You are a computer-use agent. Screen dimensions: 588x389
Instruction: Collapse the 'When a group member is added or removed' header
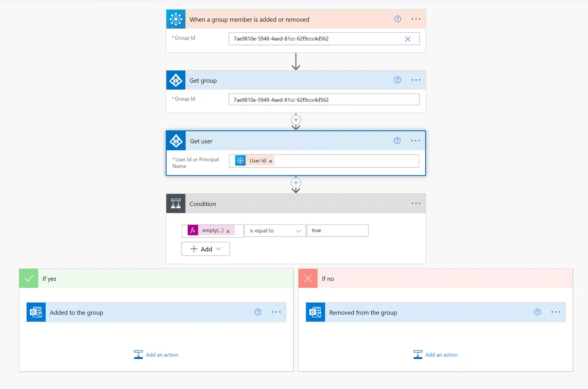(x=296, y=19)
